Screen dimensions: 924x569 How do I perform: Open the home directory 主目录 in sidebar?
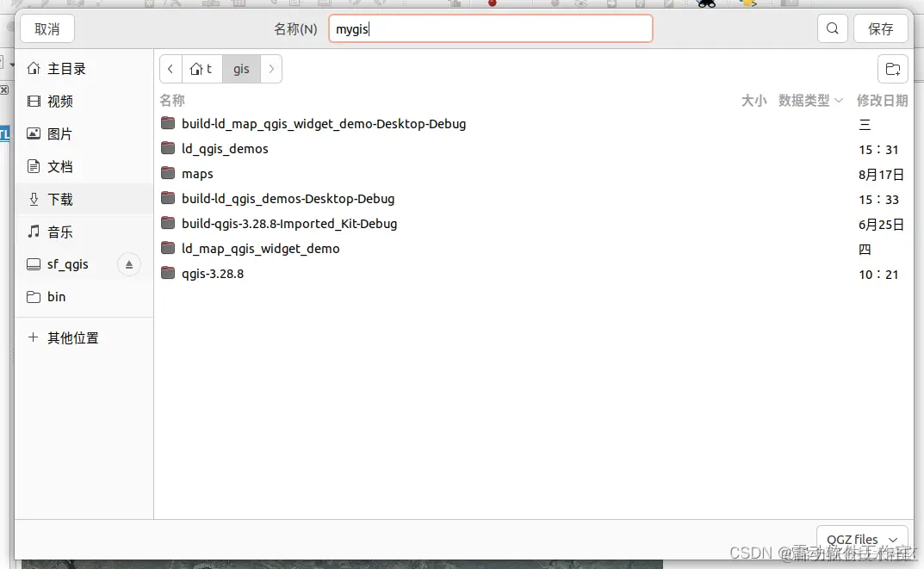click(x=84, y=69)
